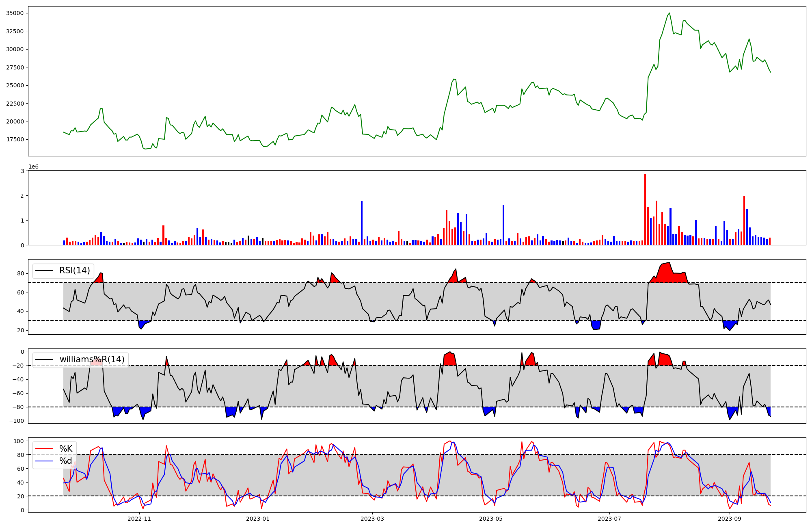Select the %d legend text
This screenshot has height=528, width=812.
(66, 461)
